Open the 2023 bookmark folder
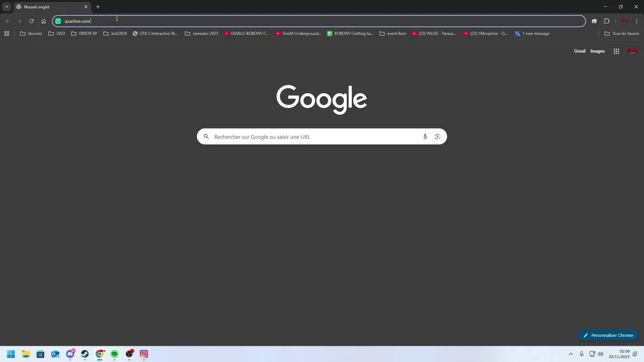The height and width of the screenshot is (362, 644). coord(57,34)
